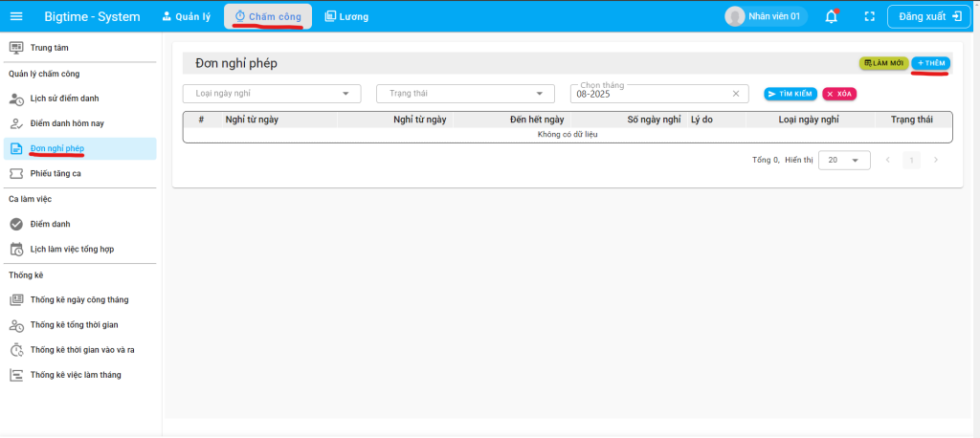This screenshot has height=438, width=980.
Task: Go to next page arrow in pagination
Action: (935, 161)
